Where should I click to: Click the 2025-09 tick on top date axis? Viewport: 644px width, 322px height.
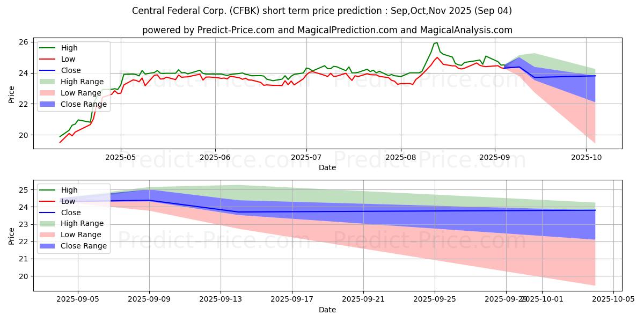495,158
